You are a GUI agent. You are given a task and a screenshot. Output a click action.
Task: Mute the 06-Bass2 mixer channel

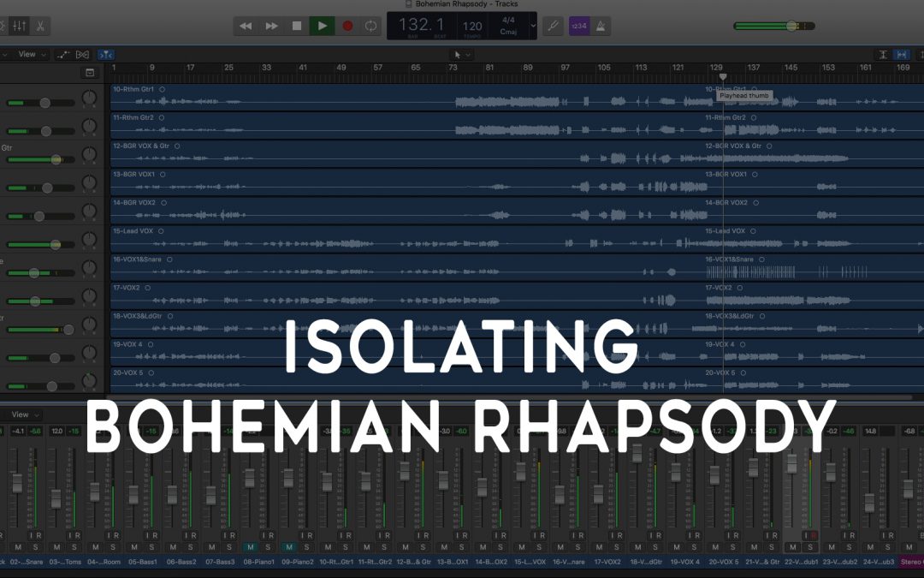(x=173, y=546)
